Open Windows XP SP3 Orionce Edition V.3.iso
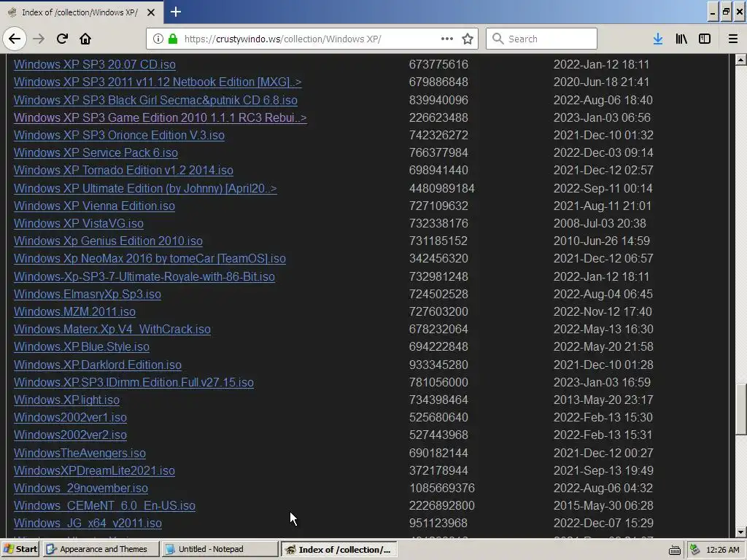The image size is (747, 560). point(119,135)
